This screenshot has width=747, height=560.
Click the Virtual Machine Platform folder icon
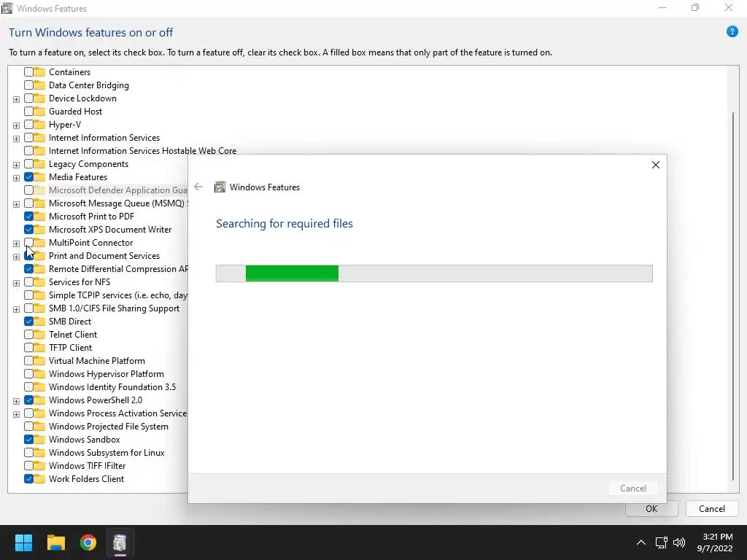click(39, 361)
